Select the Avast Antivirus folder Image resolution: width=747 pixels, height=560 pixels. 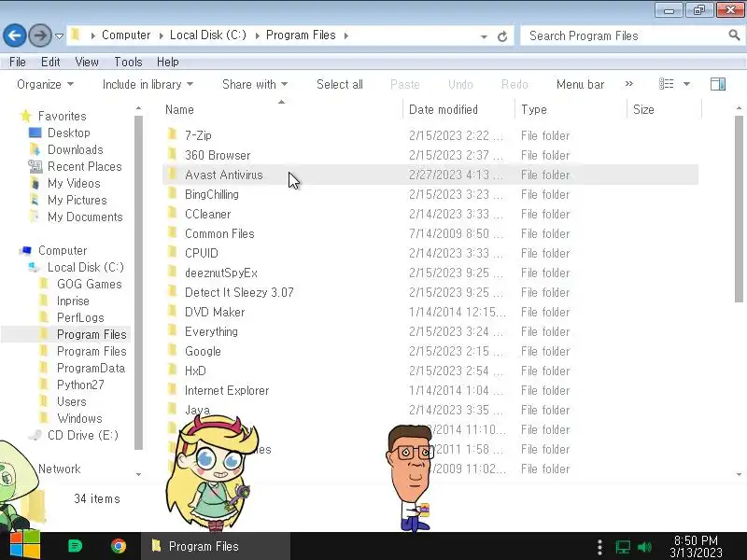(x=430, y=175)
